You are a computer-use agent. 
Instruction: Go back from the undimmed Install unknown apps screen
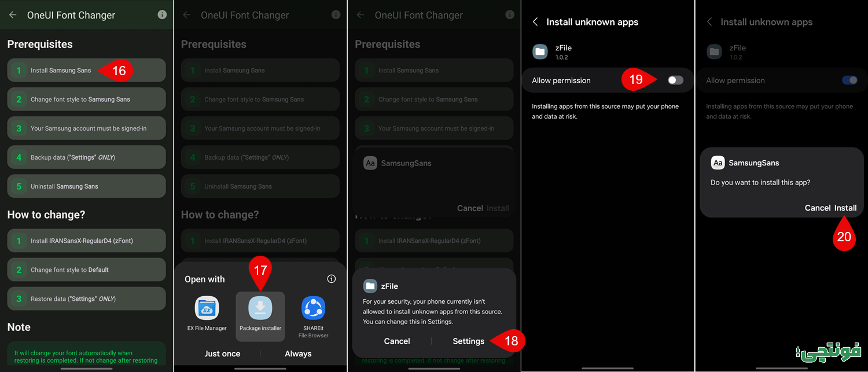535,22
